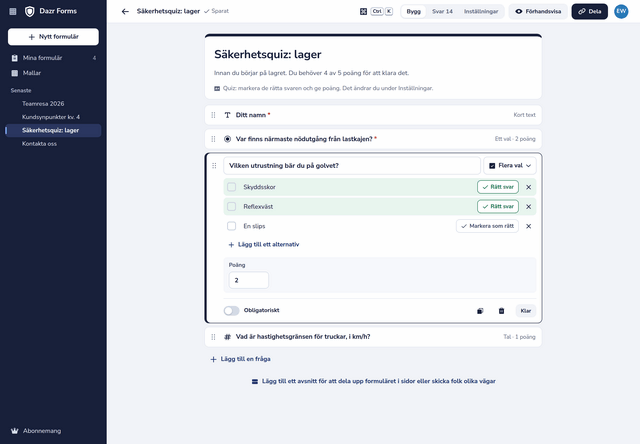Click the Förhandsvisa preview button
Screen dimensions: 640x444
[x=538, y=11]
